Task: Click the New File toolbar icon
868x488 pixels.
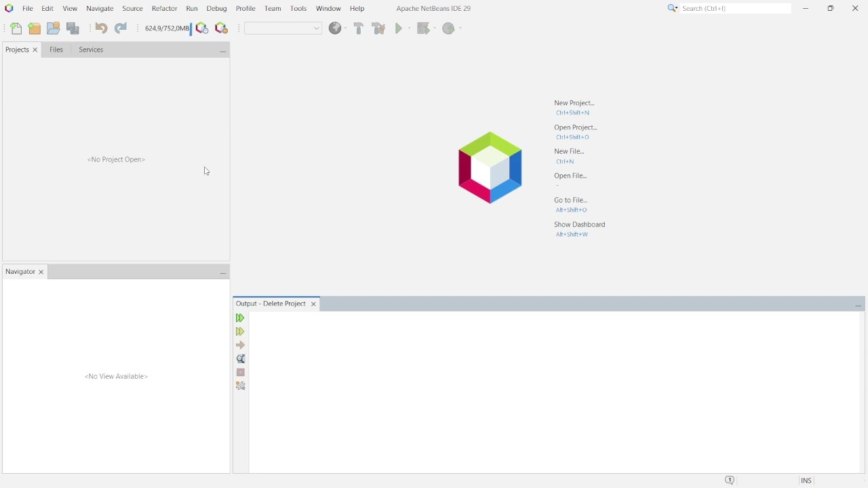Action: tap(16, 28)
